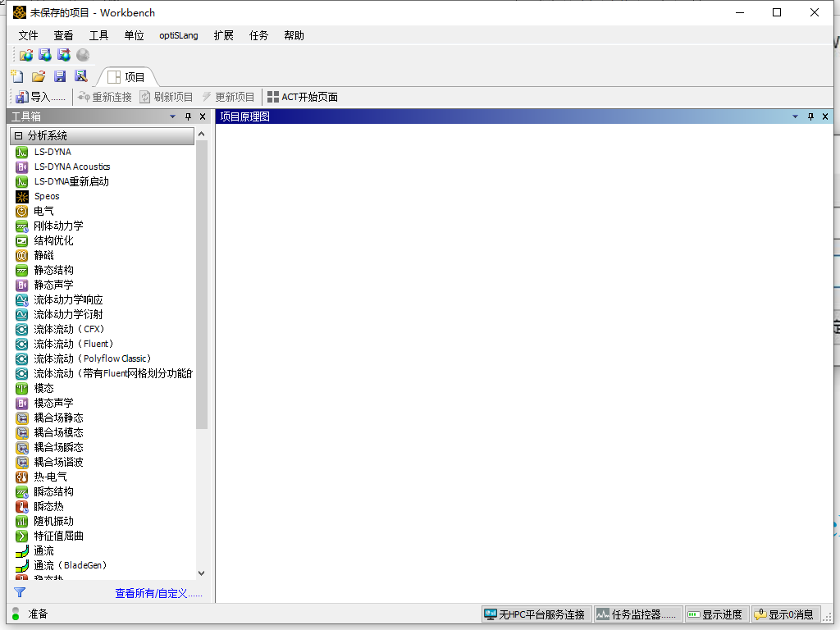840x630 pixels.
Task: Toggle auto-hide pin on the 工具箱 panel
Action: (x=188, y=116)
